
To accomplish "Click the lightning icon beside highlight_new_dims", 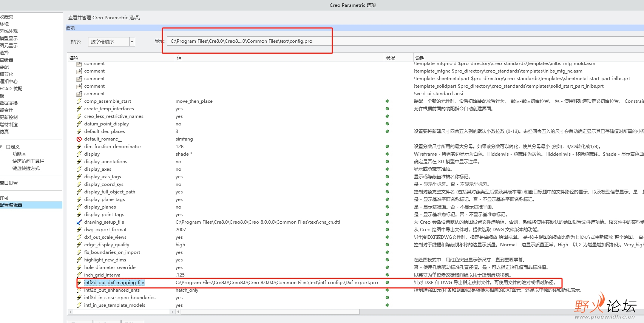I will click(79, 260).
